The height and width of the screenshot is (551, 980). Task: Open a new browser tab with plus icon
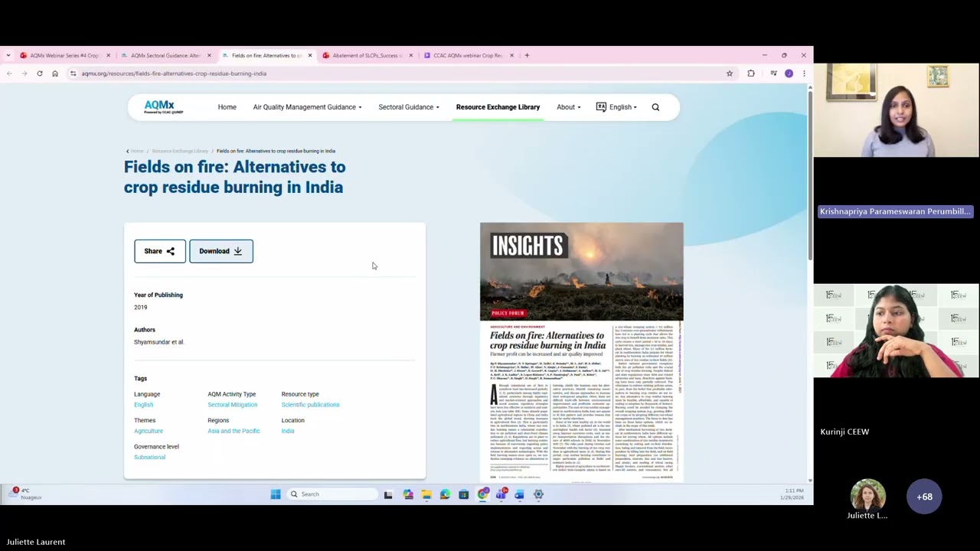point(527,55)
